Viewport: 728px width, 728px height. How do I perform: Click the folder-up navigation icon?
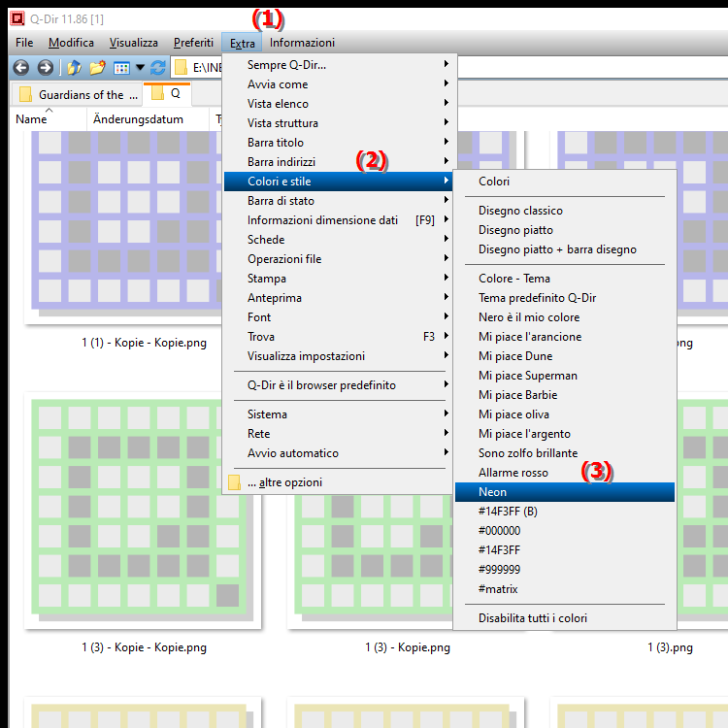click(x=74, y=68)
